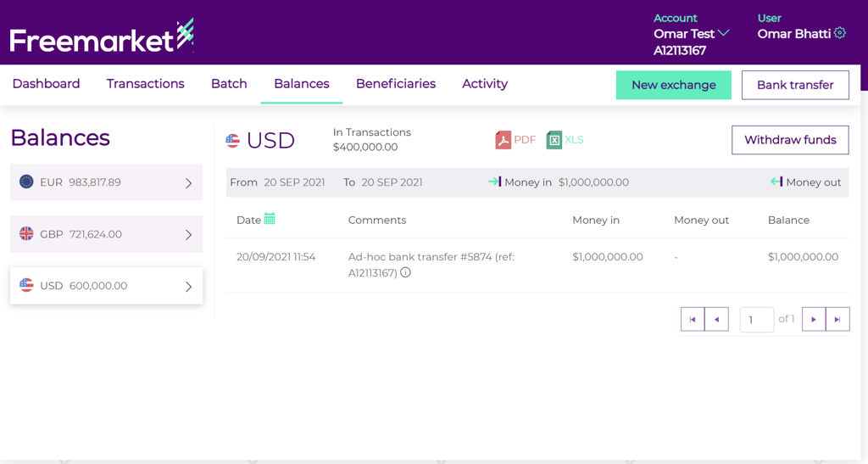Click the Omar Bhatti user name

pyautogui.click(x=793, y=34)
